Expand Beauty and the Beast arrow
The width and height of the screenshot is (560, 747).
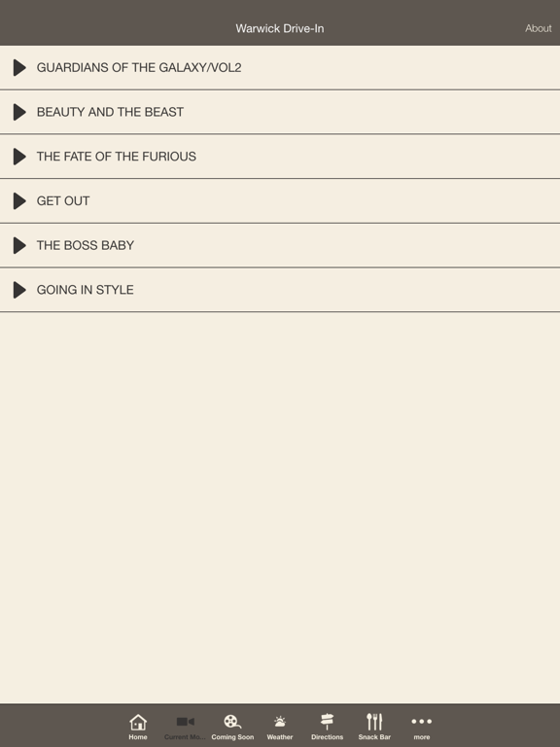[x=19, y=112]
